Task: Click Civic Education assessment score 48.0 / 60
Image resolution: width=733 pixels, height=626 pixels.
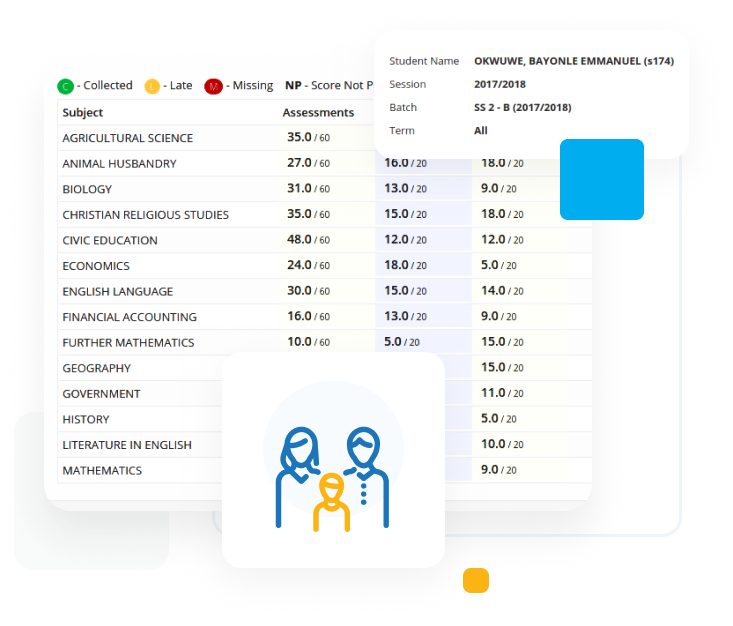Action: click(309, 239)
